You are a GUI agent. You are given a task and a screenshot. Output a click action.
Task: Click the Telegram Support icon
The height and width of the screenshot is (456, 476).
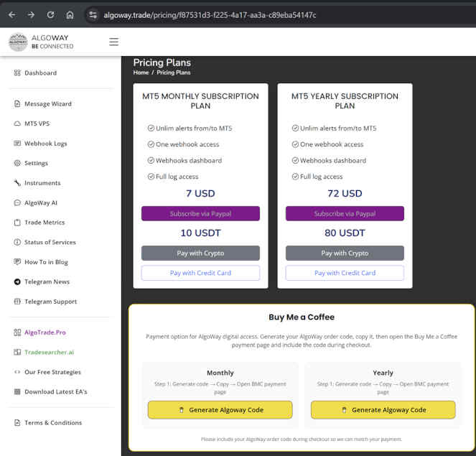tap(17, 302)
